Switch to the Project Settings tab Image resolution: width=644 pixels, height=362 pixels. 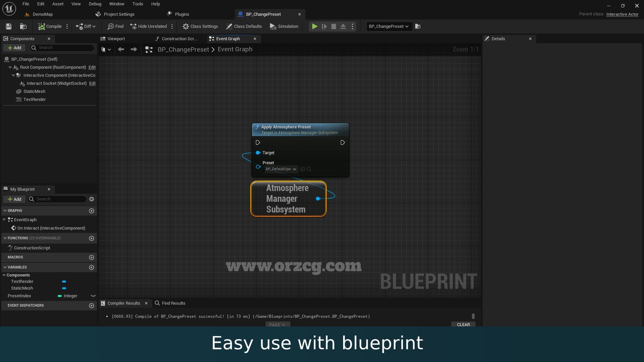[119, 14]
